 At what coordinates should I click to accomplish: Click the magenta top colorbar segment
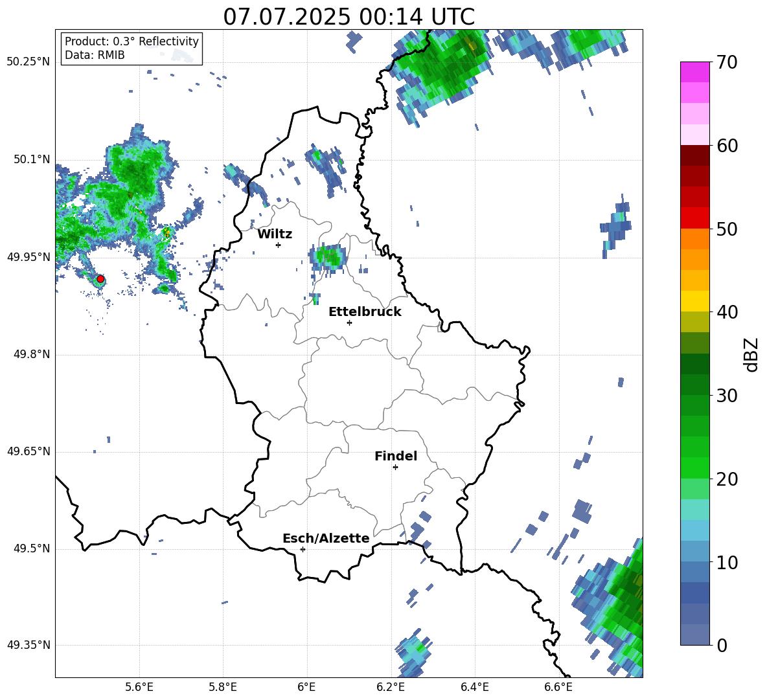(695, 73)
